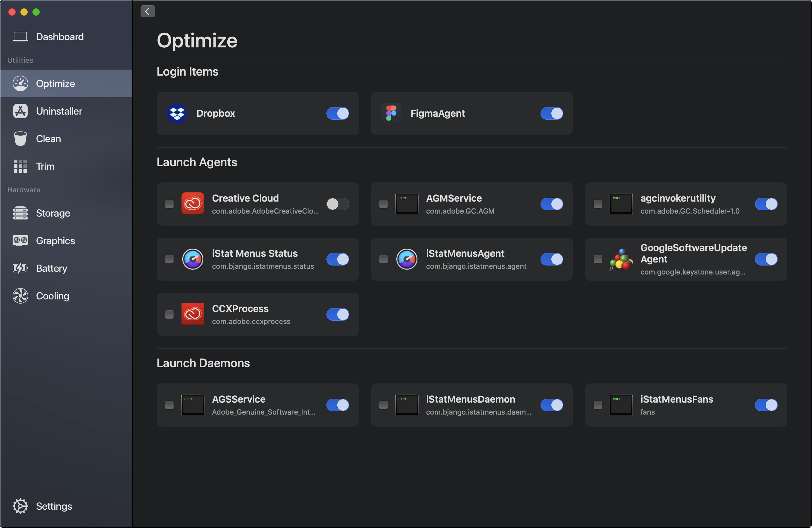Turn off the iStatMenusFans daemon toggle
This screenshot has height=528, width=812.
coord(765,405)
